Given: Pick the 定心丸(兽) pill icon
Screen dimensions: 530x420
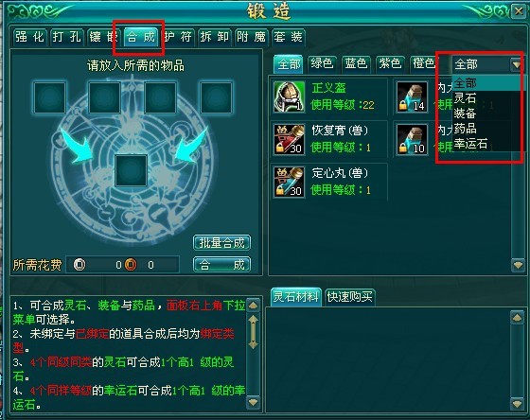Looking at the screenshot, I should click(289, 182).
